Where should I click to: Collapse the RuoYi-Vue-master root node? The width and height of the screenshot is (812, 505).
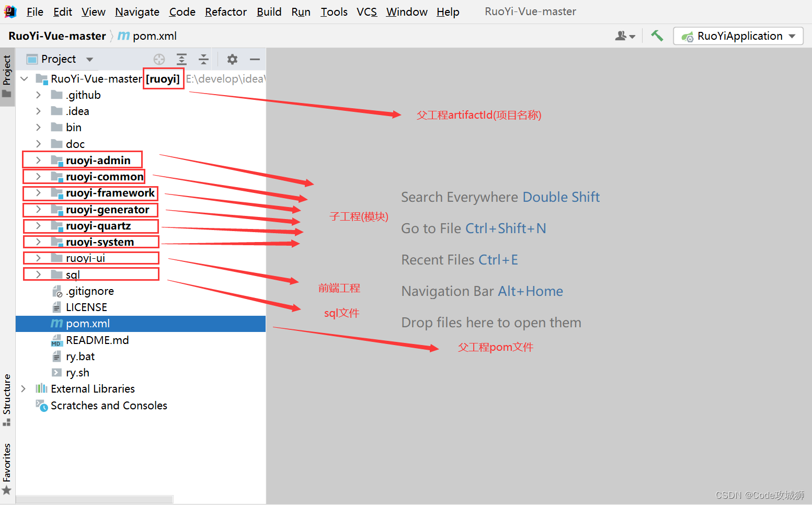24,79
